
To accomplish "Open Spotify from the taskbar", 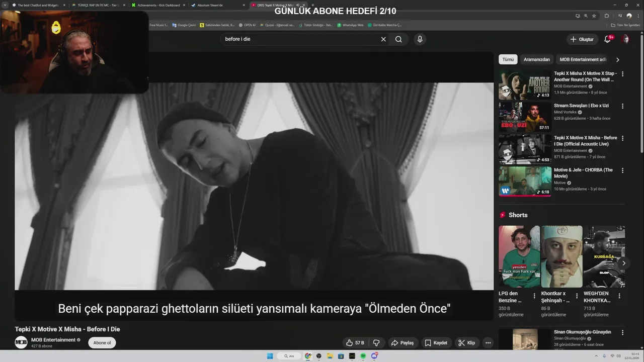I will [363, 356].
